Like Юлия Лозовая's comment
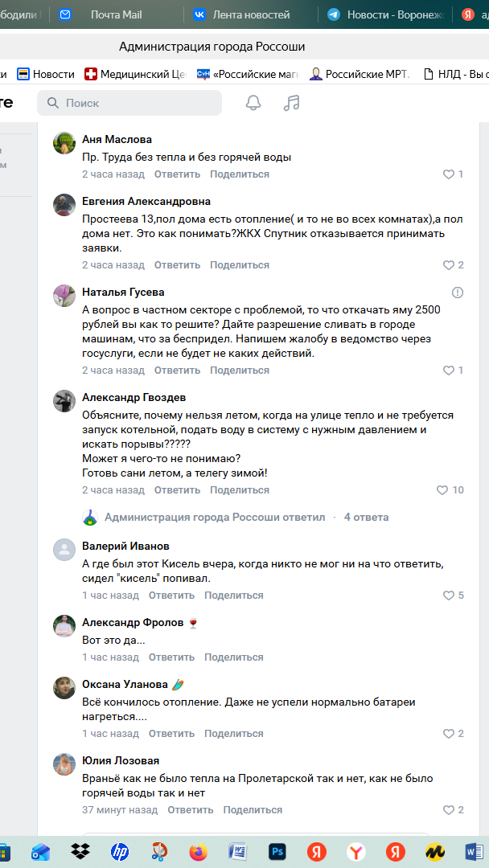Viewport: 489px width, 868px height. pyautogui.click(x=453, y=810)
